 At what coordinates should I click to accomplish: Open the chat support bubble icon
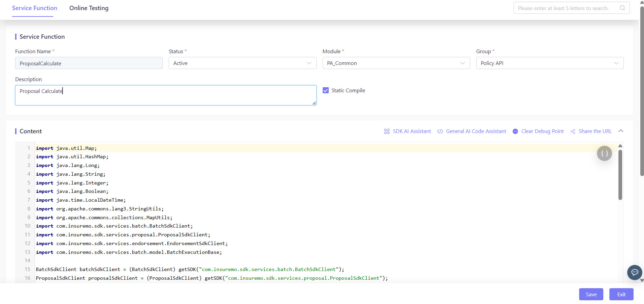coord(635,272)
